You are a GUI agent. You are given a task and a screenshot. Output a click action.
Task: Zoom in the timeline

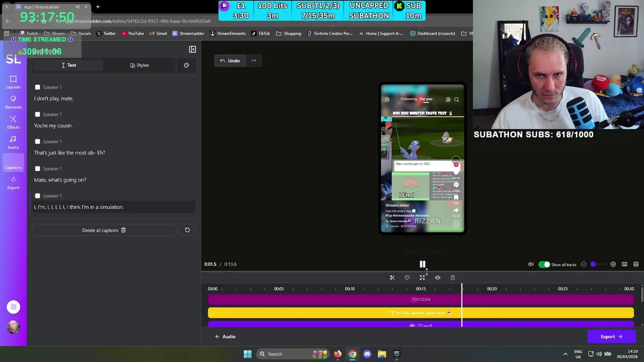(x=613, y=264)
